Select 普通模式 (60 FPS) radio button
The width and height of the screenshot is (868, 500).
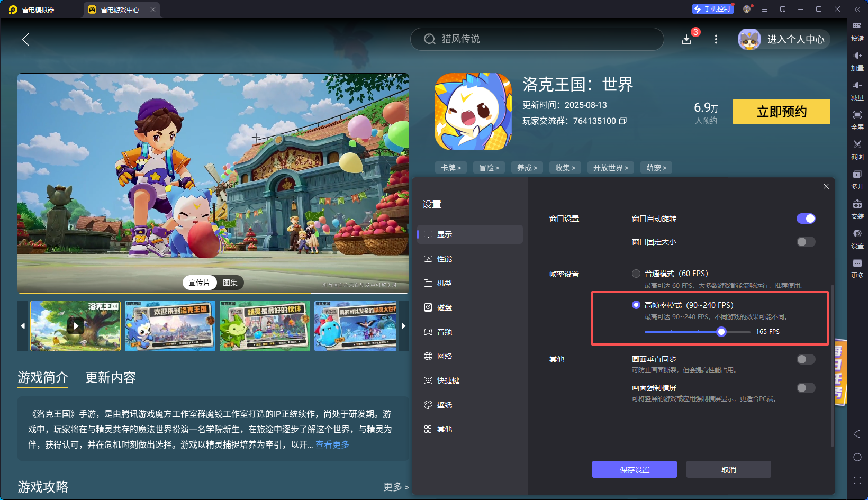pyautogui.click(x=636, y=274)
